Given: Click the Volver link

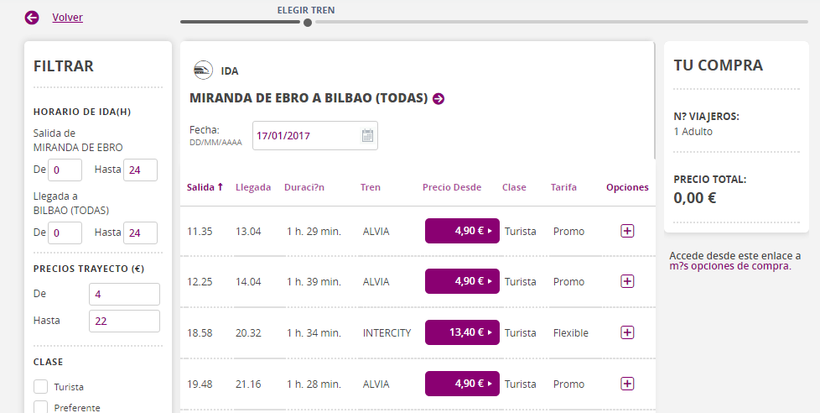Looking at the screenshot, I should pyautogui.click(x=67, y=17).
